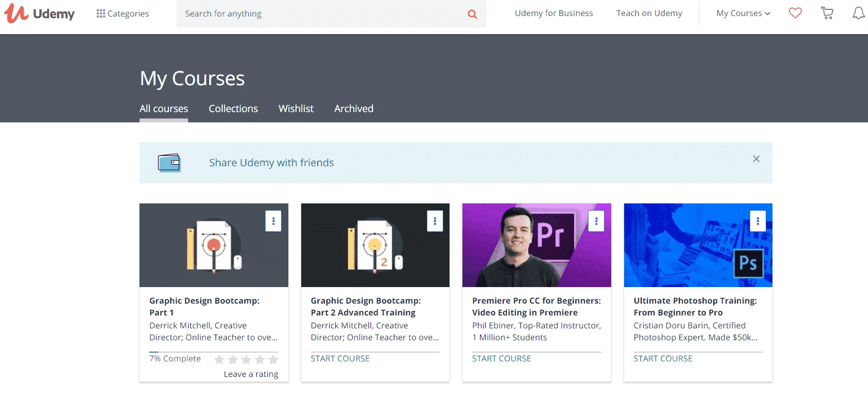Click title Premiere Pro CC for Beginners
868x395 pixels.
click(536, 306)
